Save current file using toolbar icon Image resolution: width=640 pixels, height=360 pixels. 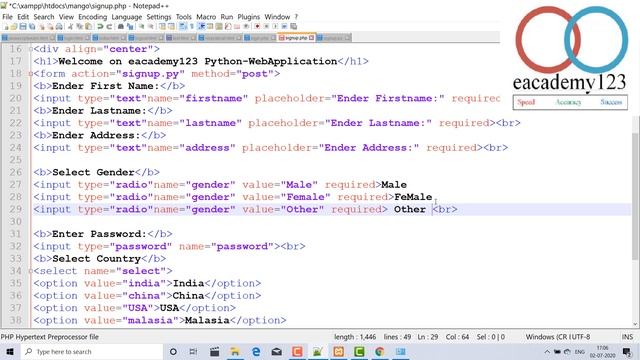click(x=23, y=27)
